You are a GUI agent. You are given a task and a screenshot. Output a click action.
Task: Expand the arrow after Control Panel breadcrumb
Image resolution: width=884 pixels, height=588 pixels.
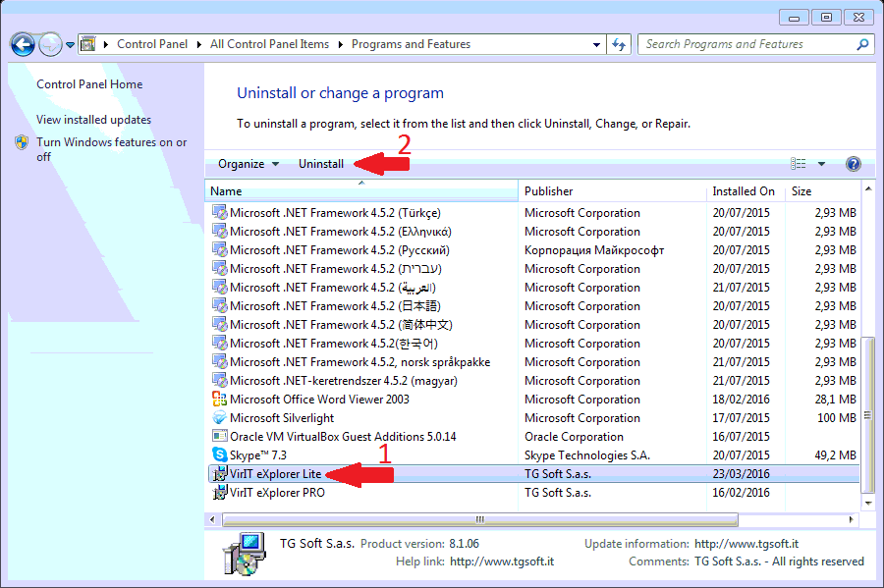199,44
